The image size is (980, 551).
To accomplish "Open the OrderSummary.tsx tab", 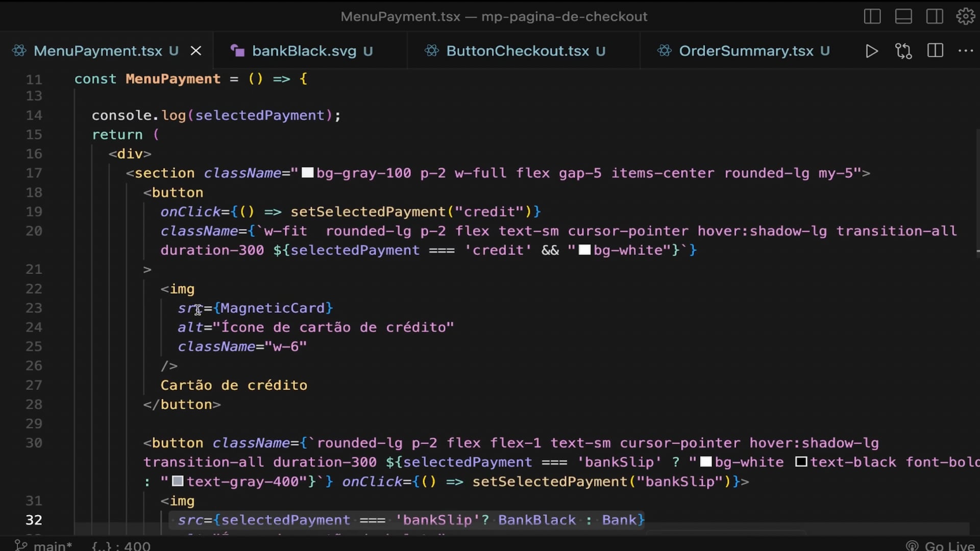I will click(746, 51).
